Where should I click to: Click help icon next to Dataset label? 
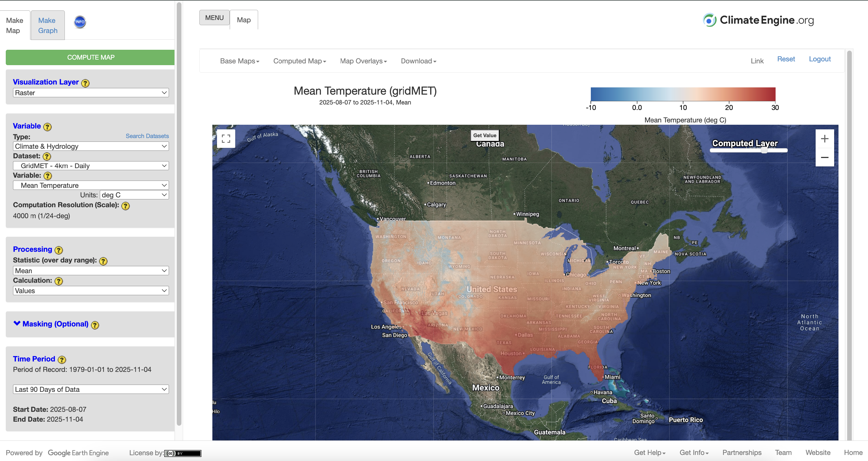coord(47,156)
